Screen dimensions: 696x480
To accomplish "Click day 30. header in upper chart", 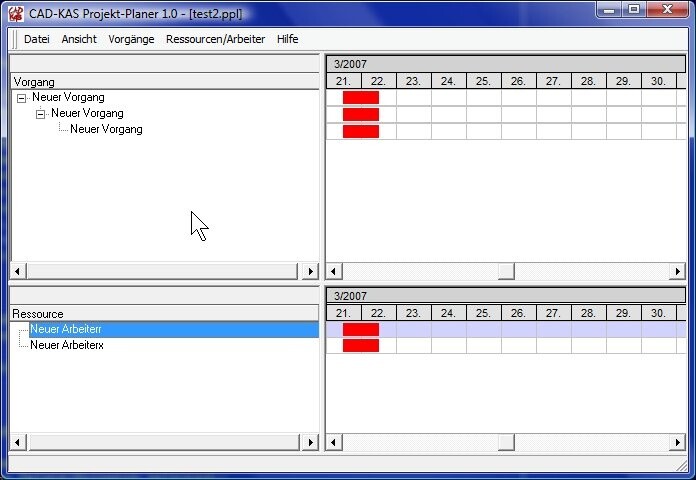I will (x=659, y=81).
